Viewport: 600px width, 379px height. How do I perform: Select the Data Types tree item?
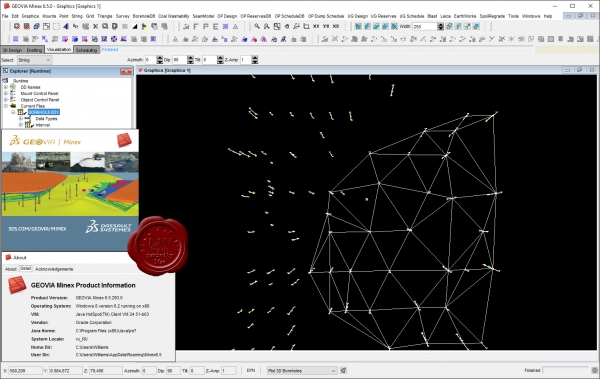(46, 119)
